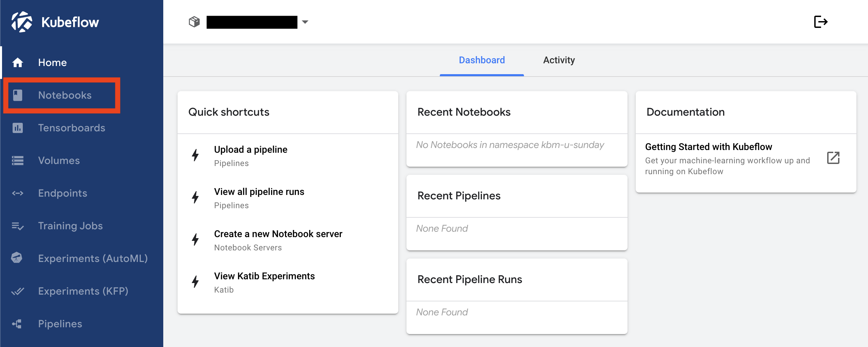The height and width of the screenshot is (347, 868).
Task: Click the Notebooks book icon
Action: (18, 95)
